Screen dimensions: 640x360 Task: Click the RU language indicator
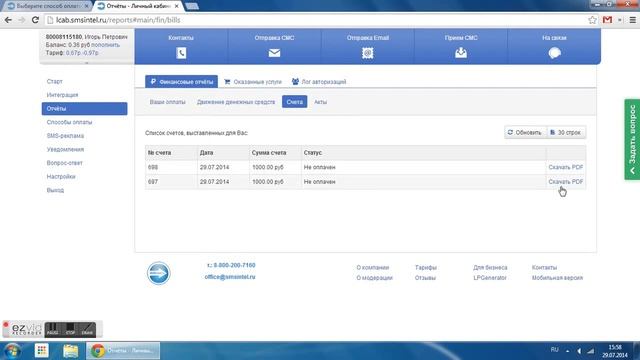click(554, 350)
